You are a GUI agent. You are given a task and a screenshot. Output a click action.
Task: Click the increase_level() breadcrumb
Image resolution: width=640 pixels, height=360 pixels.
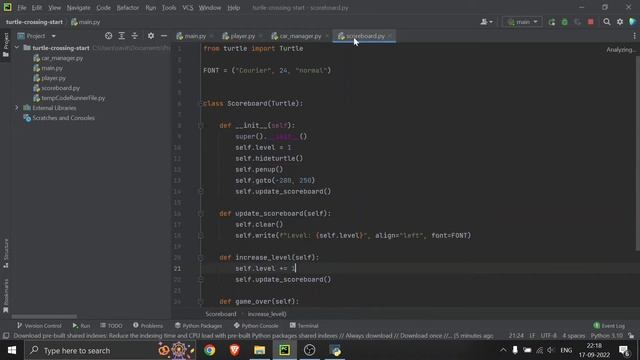tap(267, 314)
